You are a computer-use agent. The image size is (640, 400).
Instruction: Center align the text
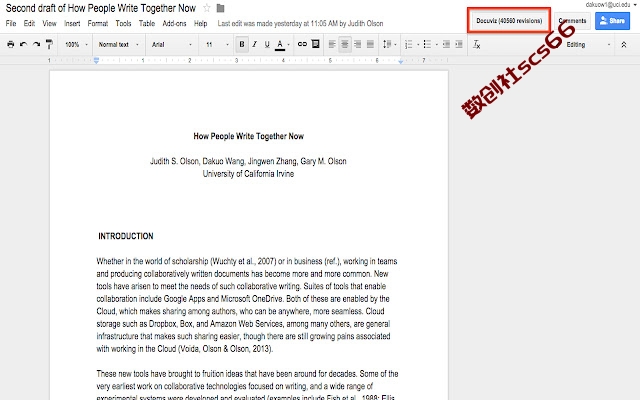pyautogui.click(x=345, y=44)
